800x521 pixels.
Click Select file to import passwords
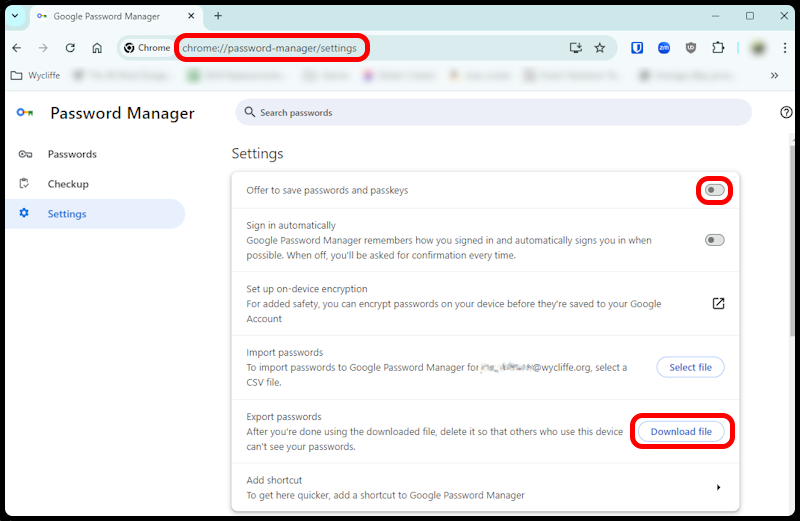coord(690,367)
